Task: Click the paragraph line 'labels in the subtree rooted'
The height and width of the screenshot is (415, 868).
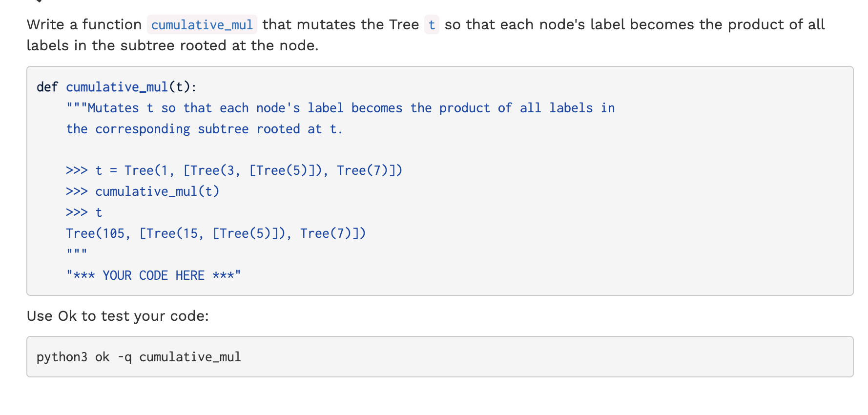Action: coord(172,45)
